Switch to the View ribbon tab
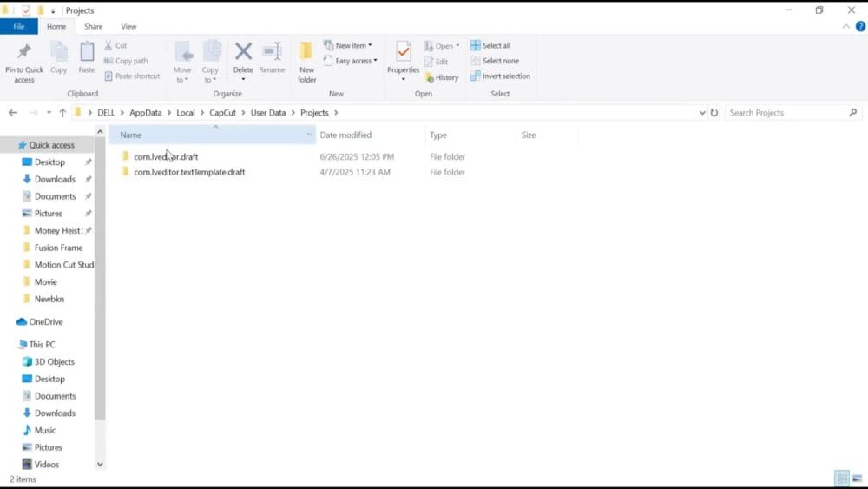The image size is (868, 489). [x=128, y=27]
